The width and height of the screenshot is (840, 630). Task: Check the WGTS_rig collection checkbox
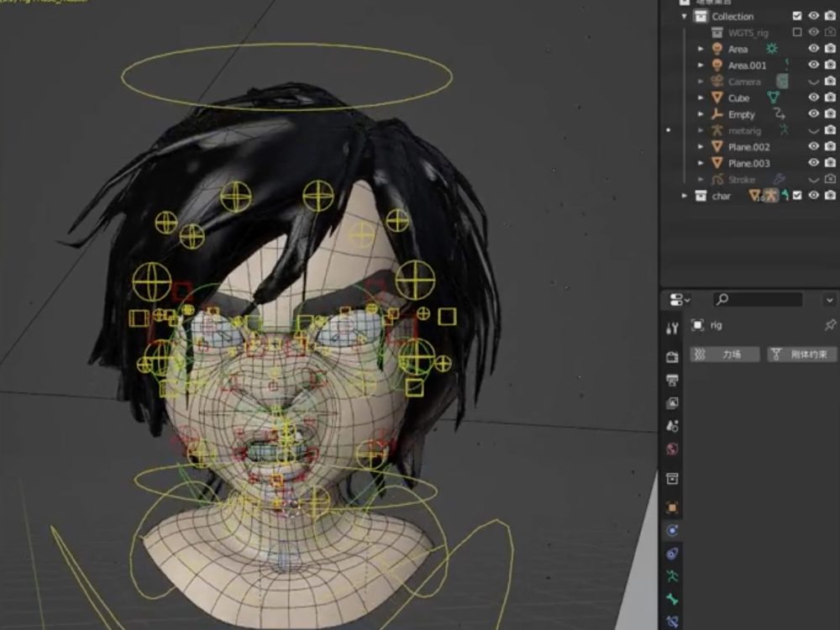click(797, 32)
